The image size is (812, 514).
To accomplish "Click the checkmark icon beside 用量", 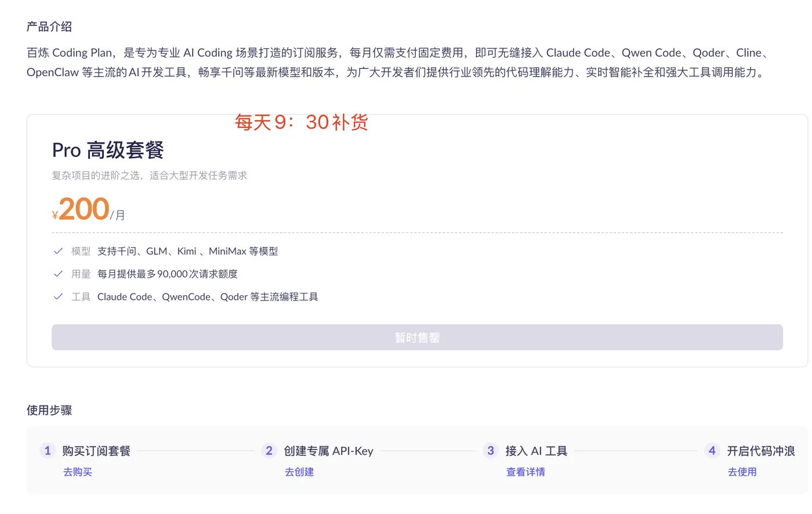I will 57,274.
